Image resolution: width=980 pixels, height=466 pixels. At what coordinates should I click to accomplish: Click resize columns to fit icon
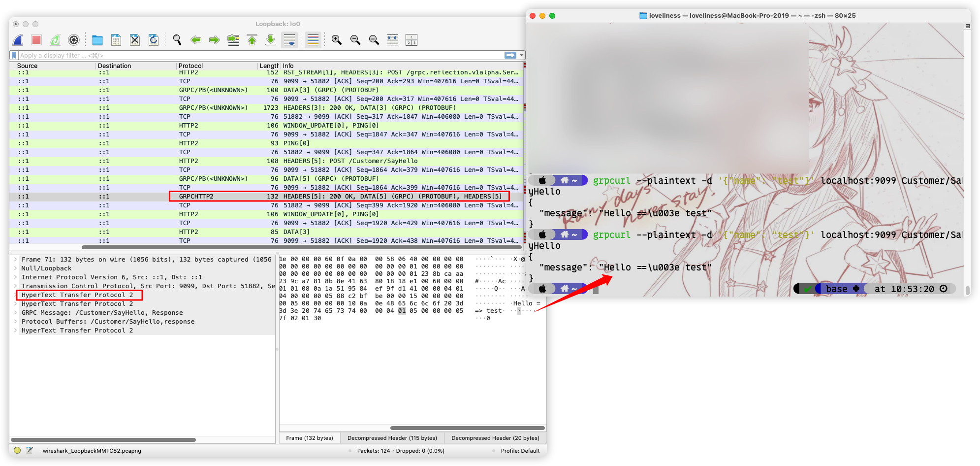pos(393,40)
